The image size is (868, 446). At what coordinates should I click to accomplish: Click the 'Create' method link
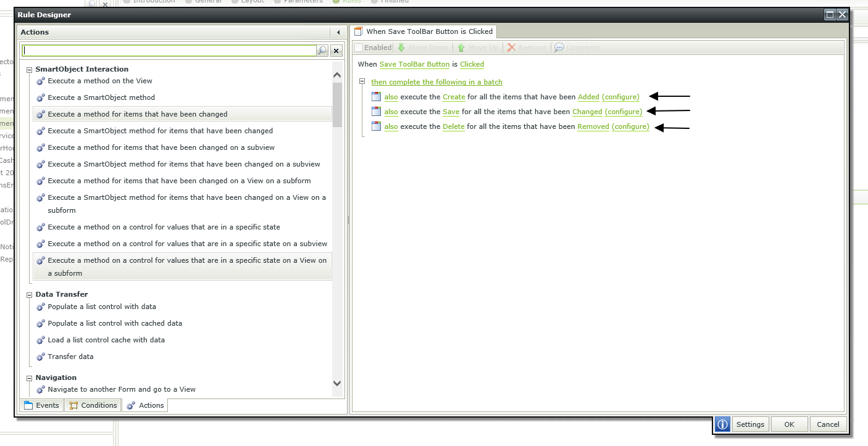point(454,97)
